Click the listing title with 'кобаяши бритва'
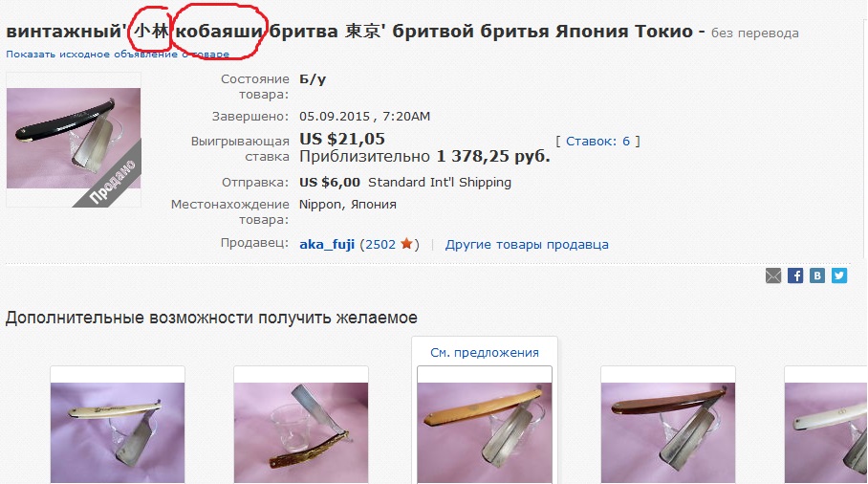This screenshot has width=868, height=484. pos(355,31)
